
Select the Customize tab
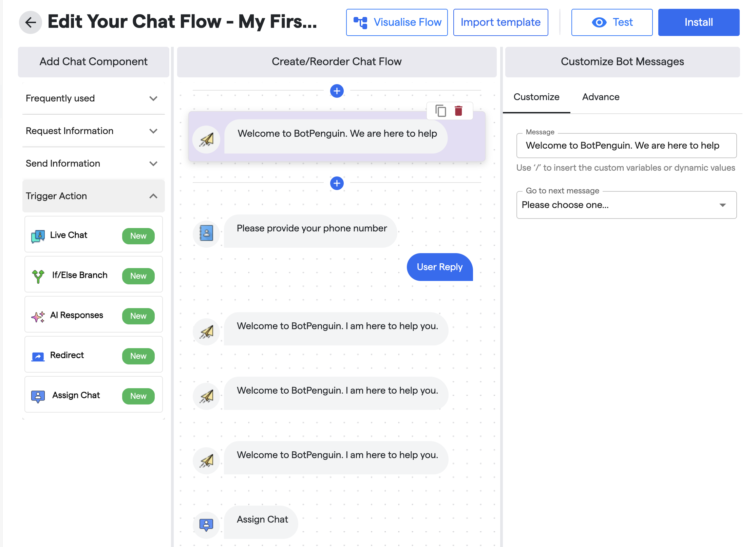pyautogui.click(x=536, y=97)
